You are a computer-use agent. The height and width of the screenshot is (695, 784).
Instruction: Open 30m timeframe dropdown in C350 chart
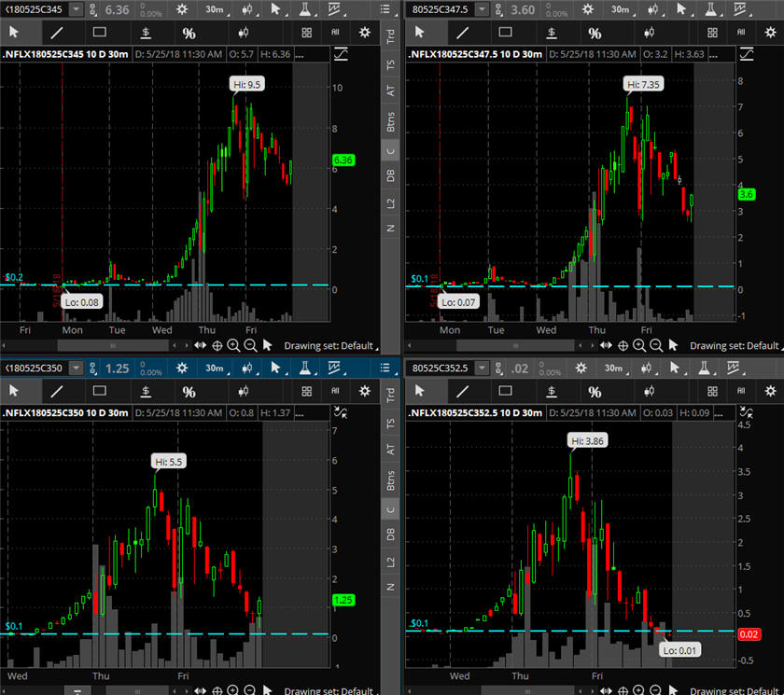point(215,368)
